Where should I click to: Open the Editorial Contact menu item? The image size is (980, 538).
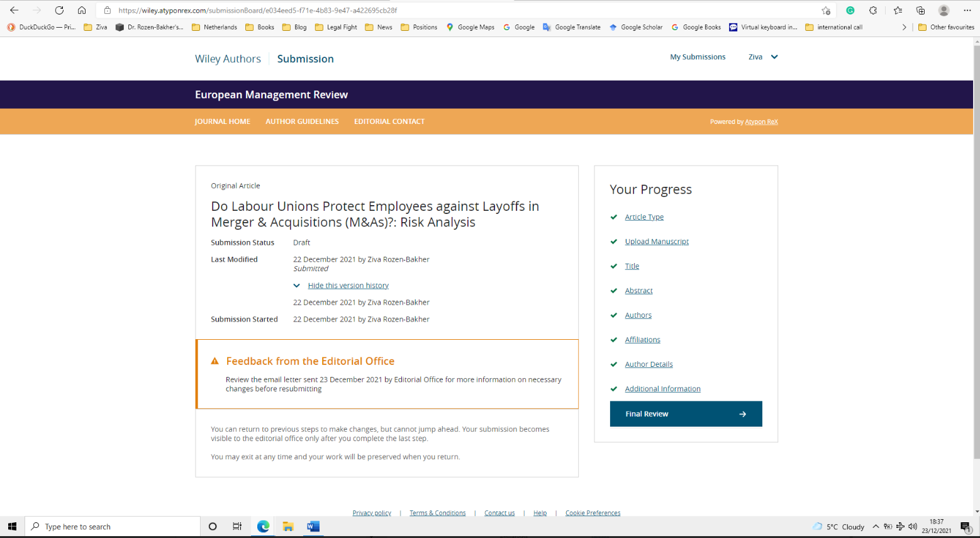point(389,121)
